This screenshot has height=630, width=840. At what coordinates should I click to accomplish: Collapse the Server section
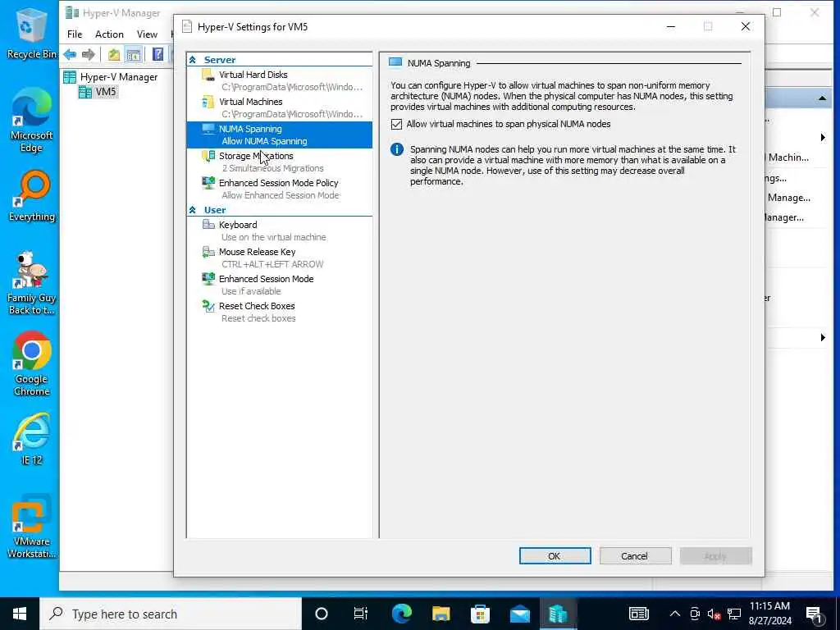192,60
